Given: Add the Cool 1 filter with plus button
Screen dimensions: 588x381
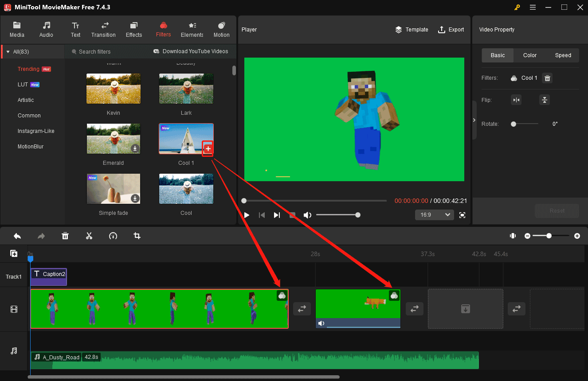Looking at the screenshot, I should point(208,149).
